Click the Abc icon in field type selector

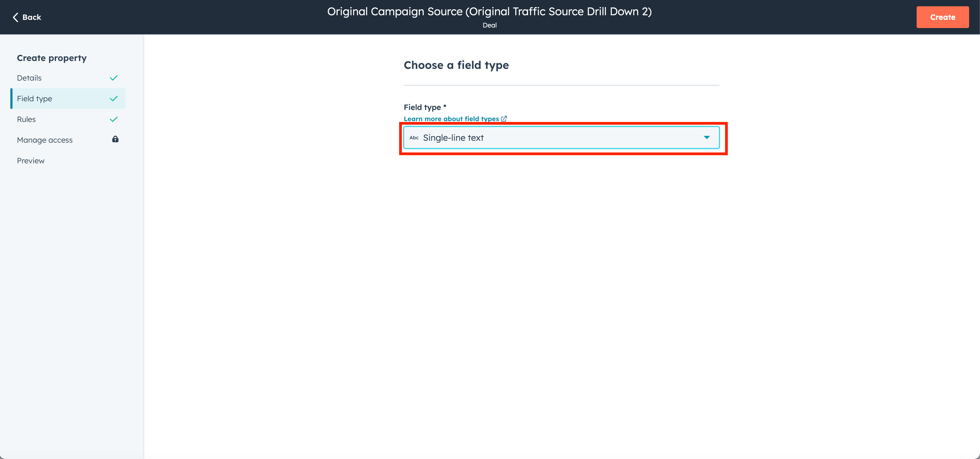[414, 138]
